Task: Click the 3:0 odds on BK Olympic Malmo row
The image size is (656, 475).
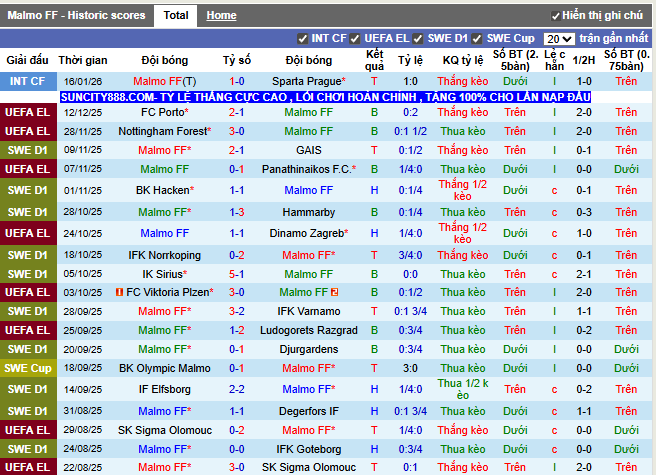Action: coord(410,368)
